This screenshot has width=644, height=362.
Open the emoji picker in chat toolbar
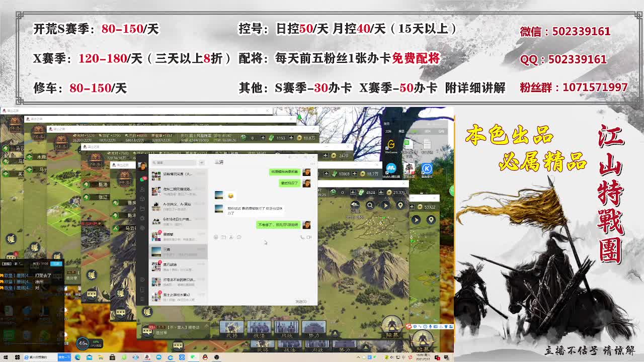(x=216, y=237)
